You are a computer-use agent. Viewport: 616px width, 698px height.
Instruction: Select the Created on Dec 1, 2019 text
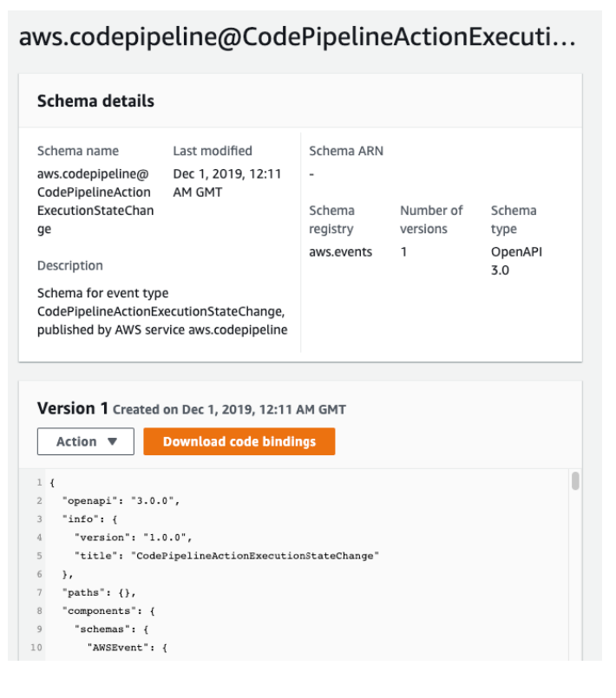coord(229,409)
